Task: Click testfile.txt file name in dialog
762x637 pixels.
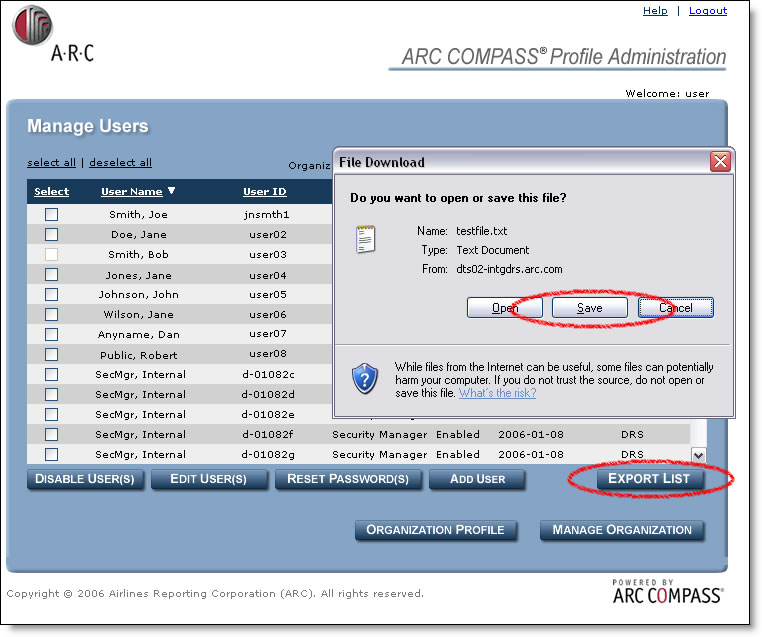Action: pyautogui.click(x=482, y=231)
